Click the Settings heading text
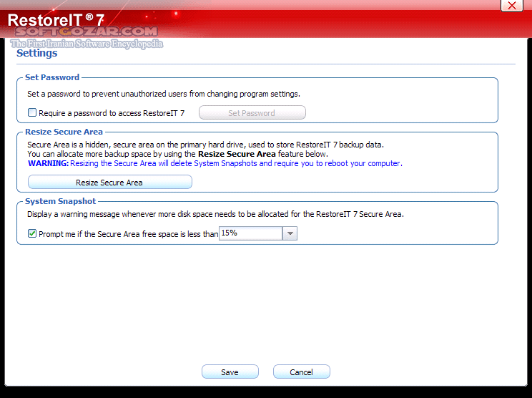 point(37,53)
